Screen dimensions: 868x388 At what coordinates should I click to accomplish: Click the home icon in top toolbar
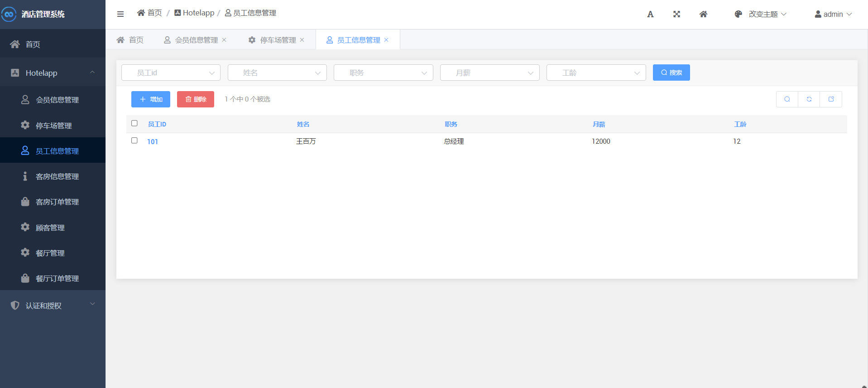point(703,14)
